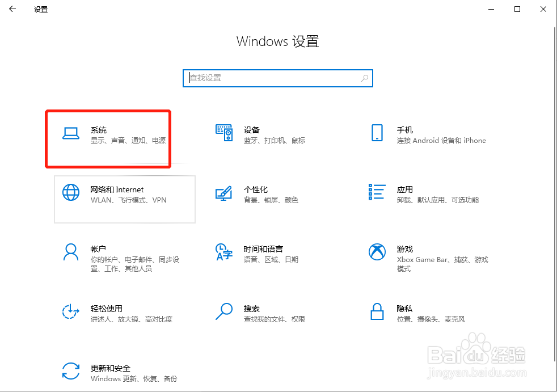
Task: Click the 网络和 Internet globe icon
Action: [x=71, y=192]
